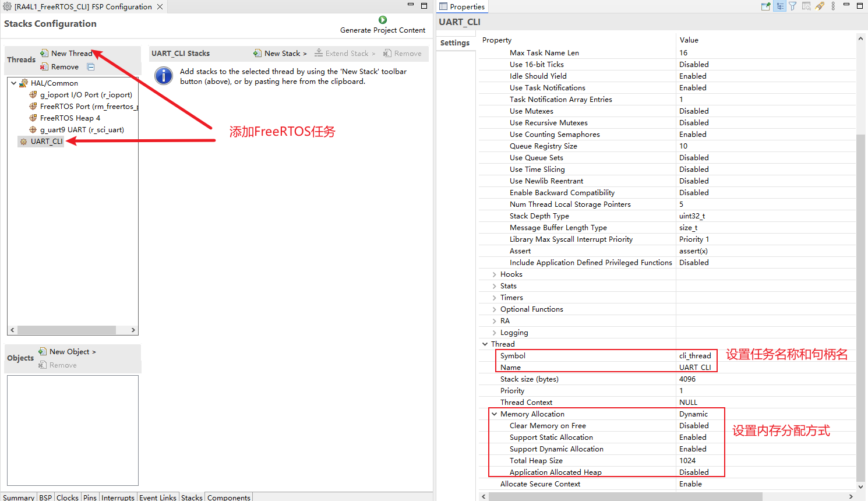Collapse the Thread property group
868x501 pixels.
485,344
